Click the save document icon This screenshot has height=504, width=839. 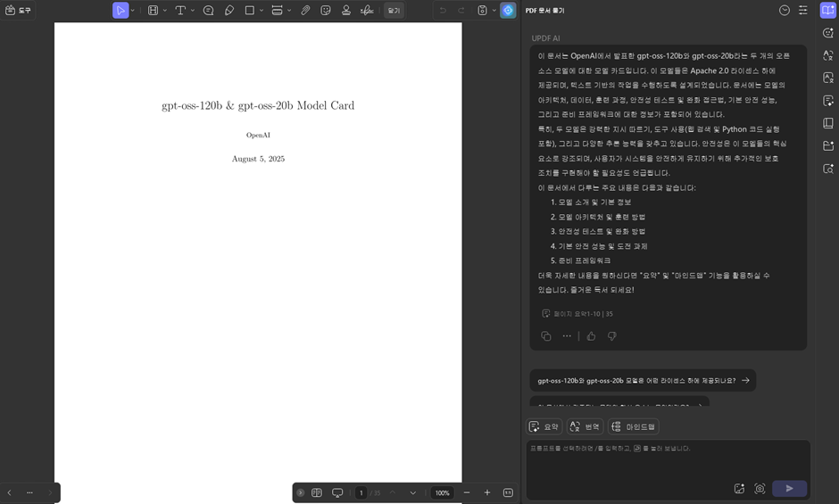(x=482, y=10)
